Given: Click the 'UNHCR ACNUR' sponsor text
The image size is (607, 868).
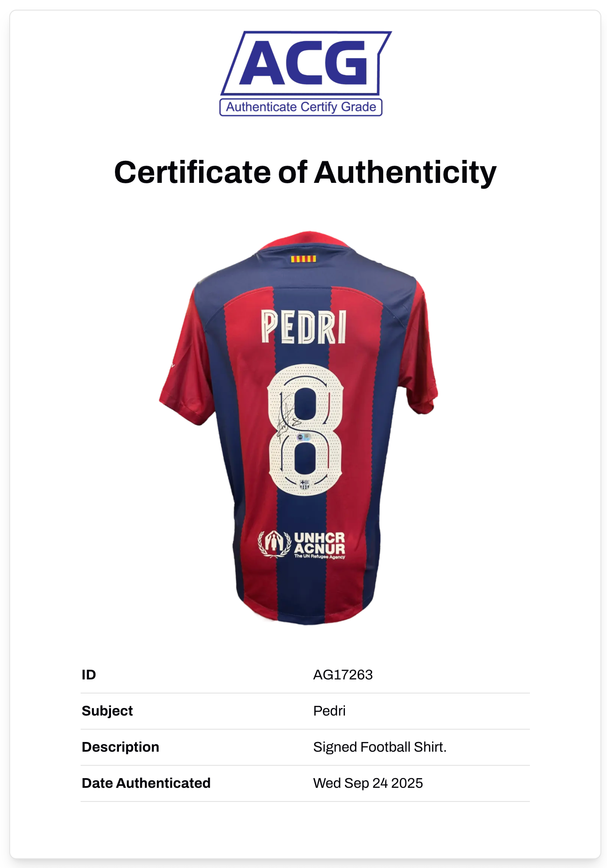Looking at the screenshot, I should tap(319, 544).
